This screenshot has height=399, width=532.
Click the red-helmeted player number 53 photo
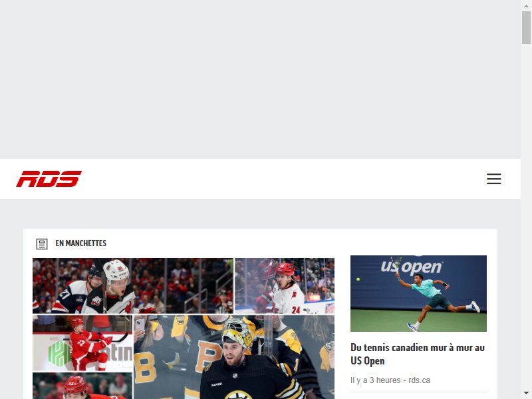(82, 386)
